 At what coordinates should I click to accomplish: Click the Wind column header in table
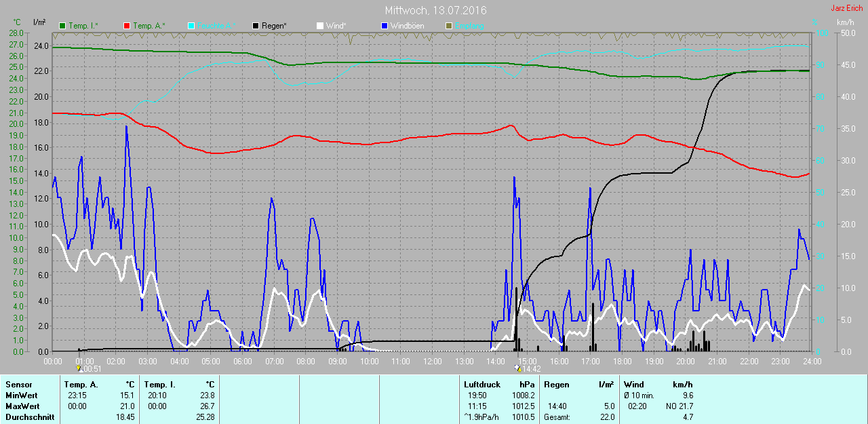[x=633, y=385]
